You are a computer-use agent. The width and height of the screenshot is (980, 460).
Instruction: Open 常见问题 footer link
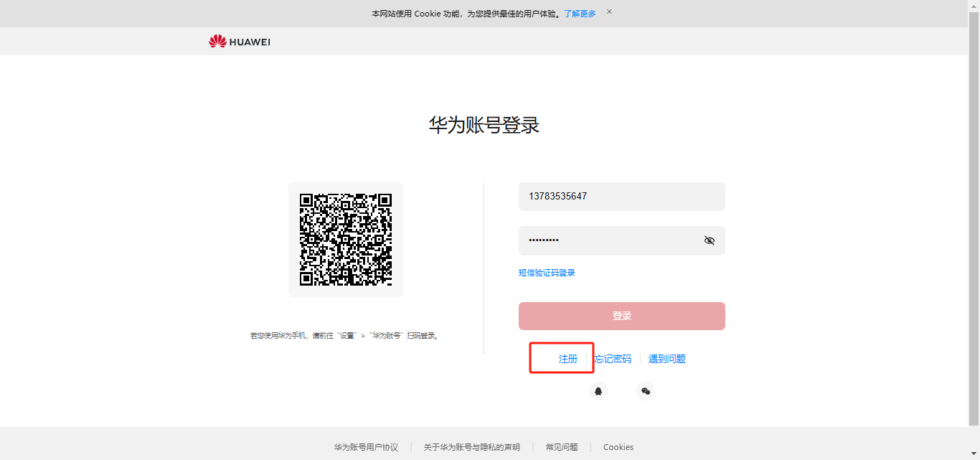(x=562, y=447)
